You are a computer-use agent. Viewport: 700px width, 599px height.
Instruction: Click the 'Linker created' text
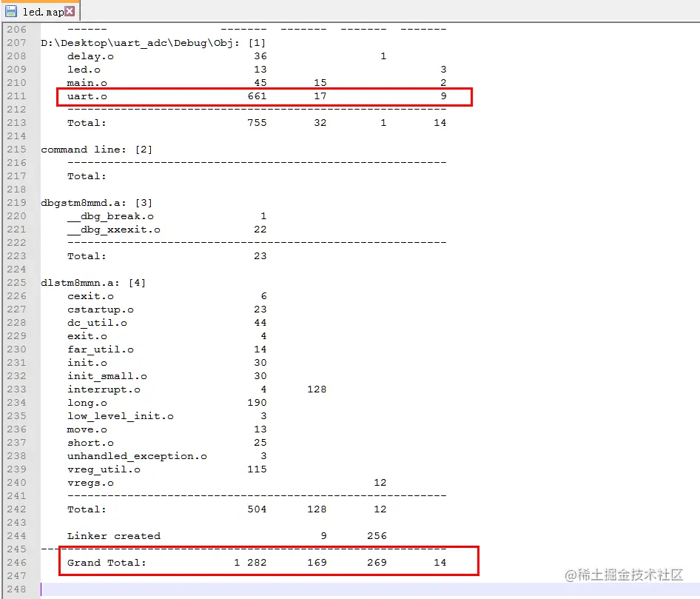[114, 536]
